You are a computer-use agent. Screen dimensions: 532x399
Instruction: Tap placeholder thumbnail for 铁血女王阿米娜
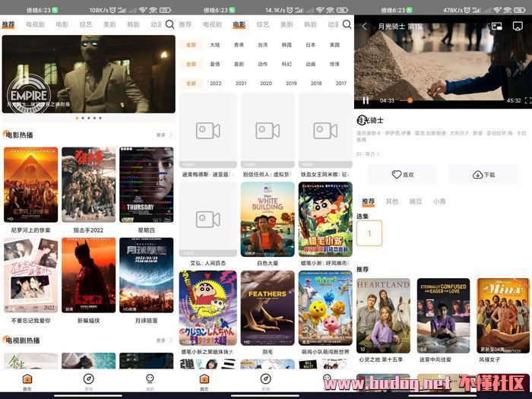[325, 131]
